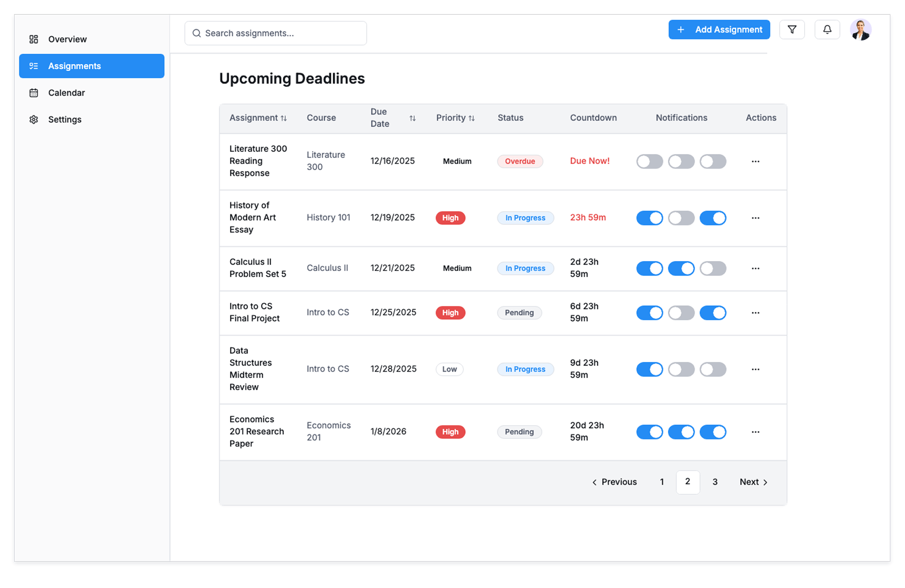Open actions menu for Calculus II Problem Set 5
Viewport: 905px width, 588px height.
(x=756, y=269)
